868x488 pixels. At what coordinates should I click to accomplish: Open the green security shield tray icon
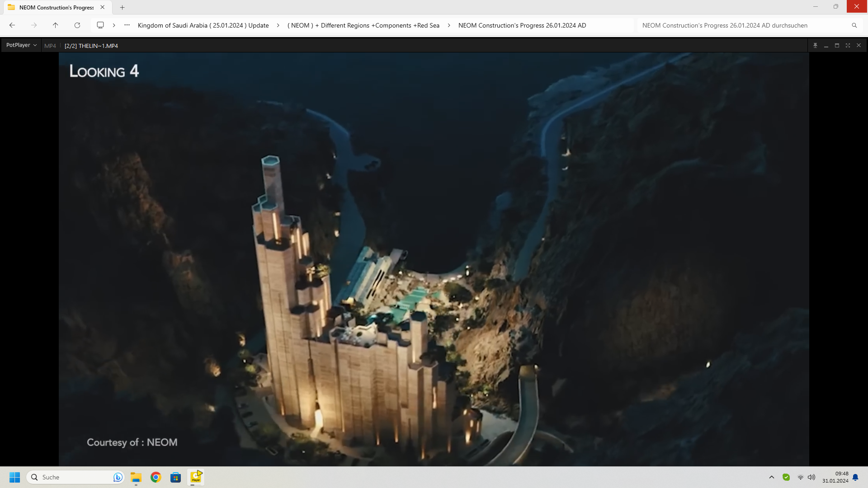pos(786,477)
